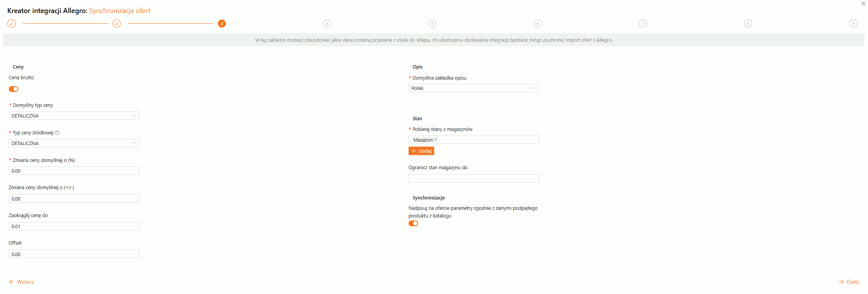Toggle the Cena brutto switch
Viewport: 868px width, 294px height.
click(14, 89)
